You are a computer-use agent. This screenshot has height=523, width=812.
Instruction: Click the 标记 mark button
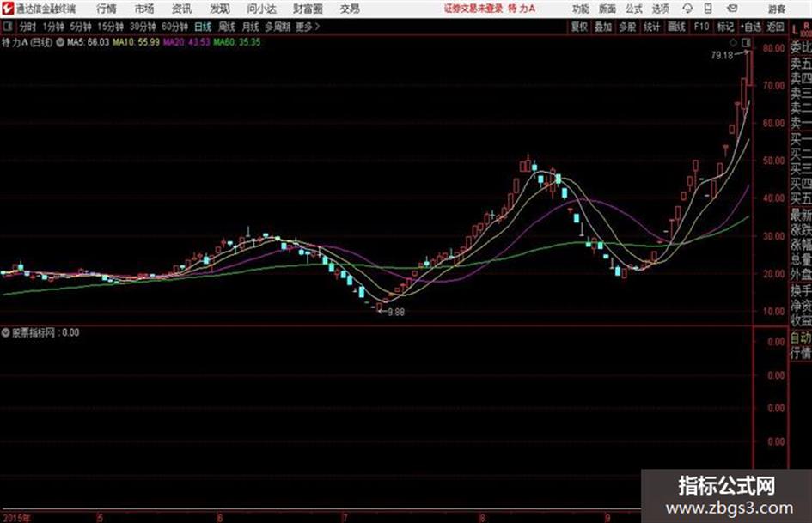pyautogui.click(x=725, y=27)
